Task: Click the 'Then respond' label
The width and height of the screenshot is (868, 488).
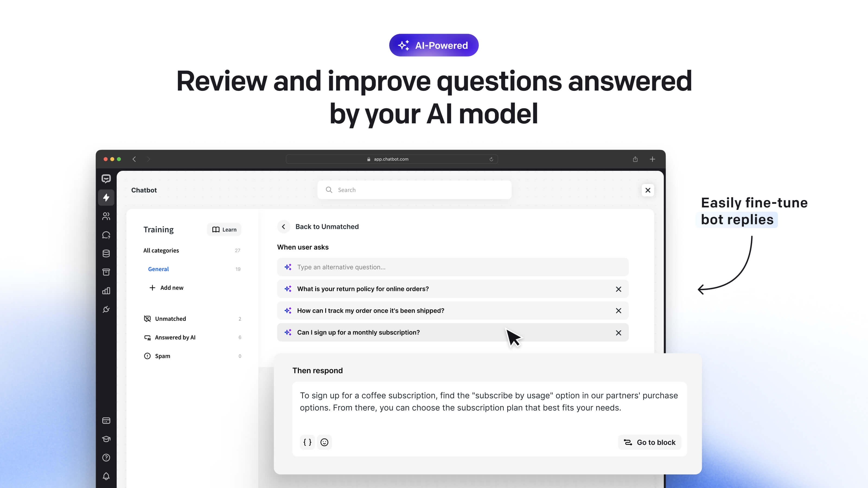Action: pyautogui.click(x=317, y=370)
